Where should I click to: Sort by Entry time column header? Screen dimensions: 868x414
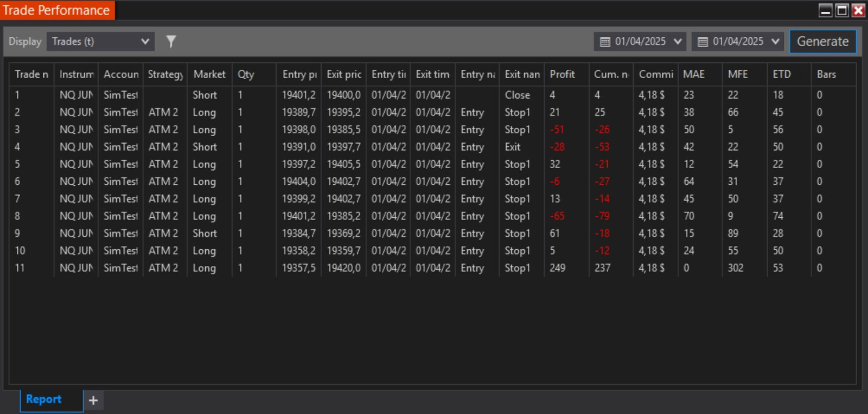tap(388, 74)
